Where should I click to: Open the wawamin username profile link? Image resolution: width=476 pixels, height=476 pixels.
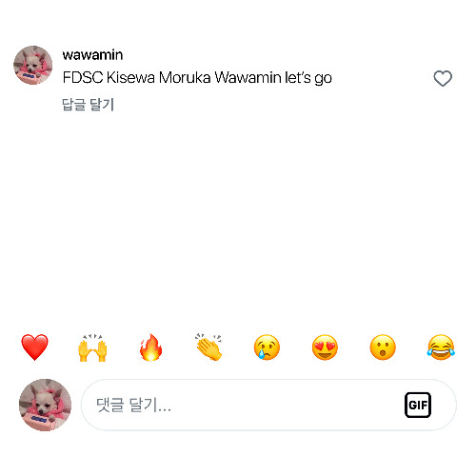point(92,55)
